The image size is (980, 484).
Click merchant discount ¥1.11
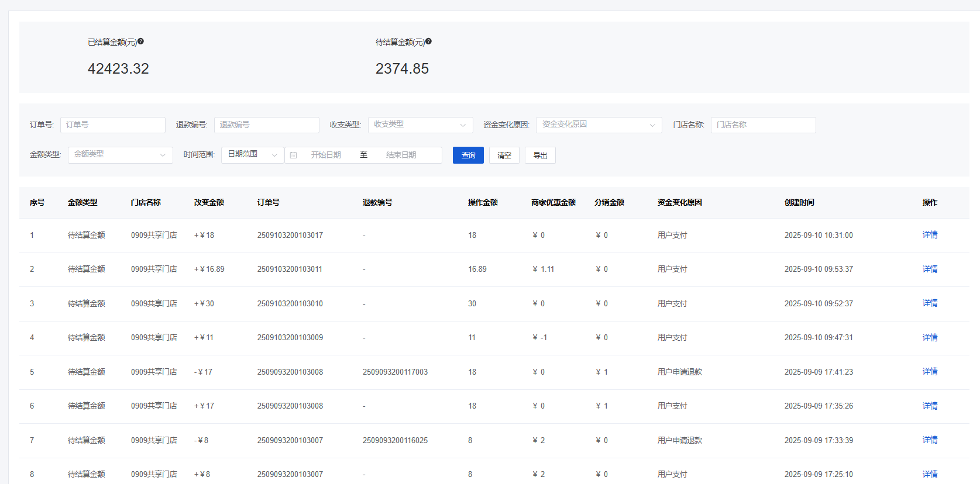coord(544,269)
